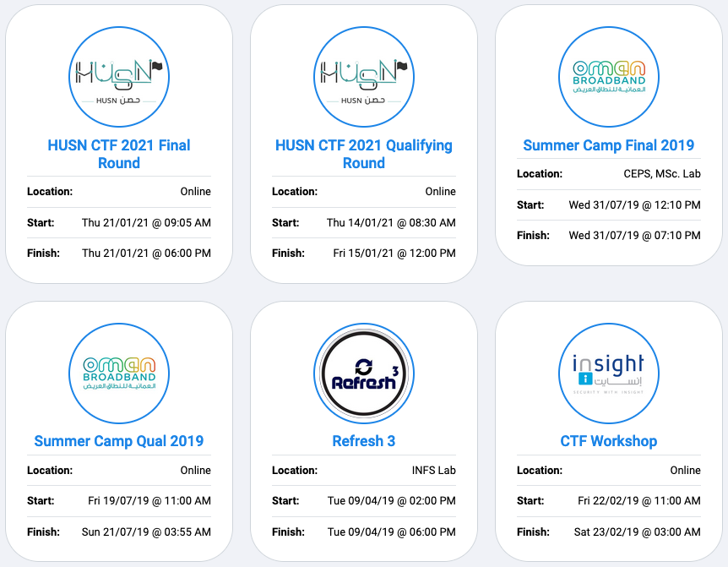The width and height of the screenshot is (728, 567).
Task: Open the Summer Camp Qual 2019 title link
Action: click(x=119, y=441)
